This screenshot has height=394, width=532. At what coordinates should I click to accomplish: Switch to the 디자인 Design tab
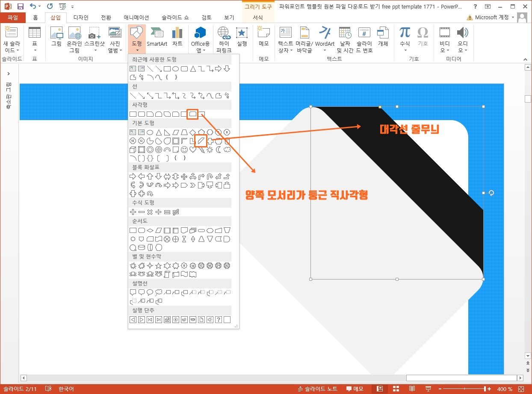coord(81,18)
